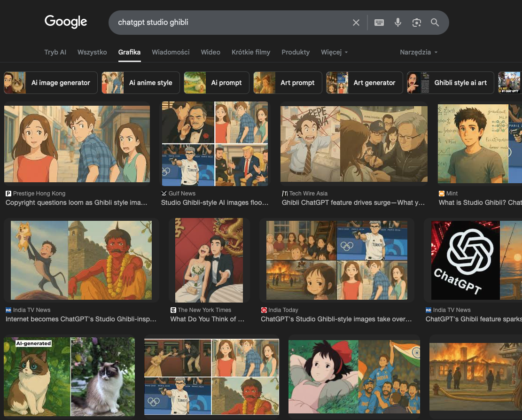This screenshot has height=420, width=522.
Task: Click the 'Prestige Hong Kong' source name
Action: click(x=39, y=194)
